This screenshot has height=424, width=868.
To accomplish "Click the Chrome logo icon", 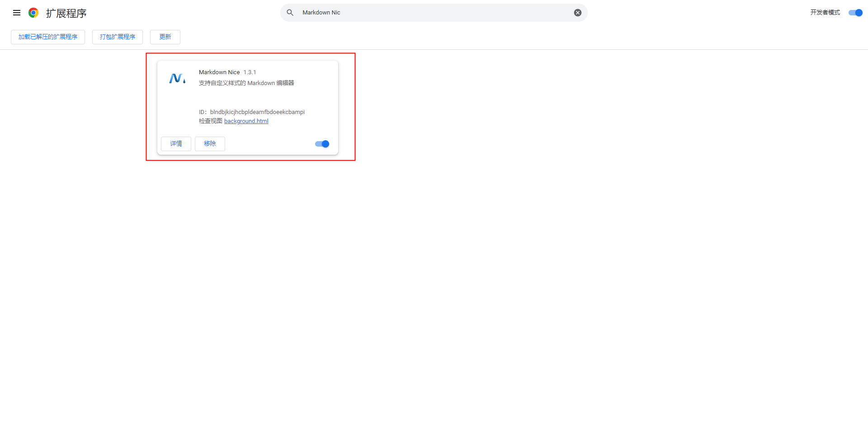I will click(33, 13).
